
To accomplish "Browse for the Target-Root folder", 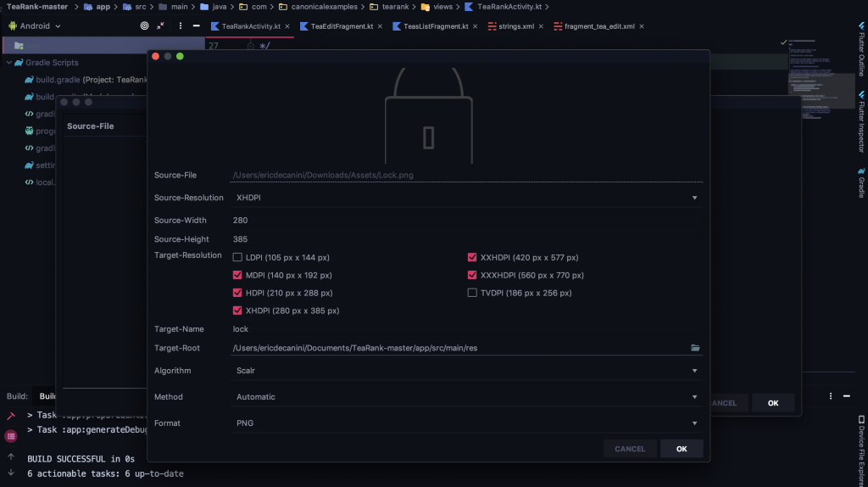I will click(x=695, y=348).
